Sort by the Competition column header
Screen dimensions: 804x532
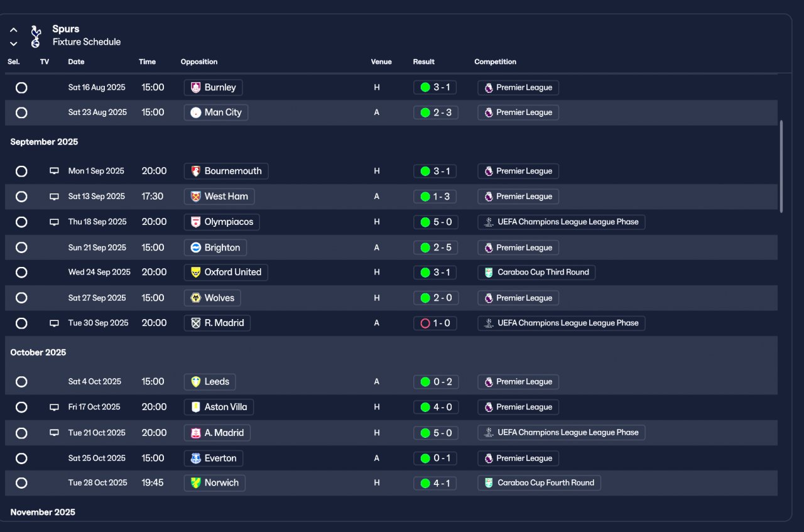pyautogui.click(x=495, y=62)
